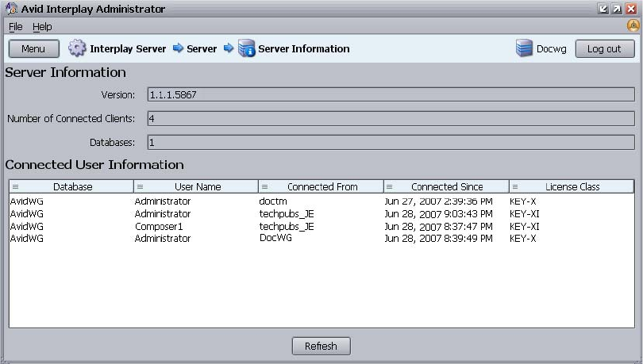Open the Connected Since column menu icon
The image size is (643, 364).
(390, 186)
